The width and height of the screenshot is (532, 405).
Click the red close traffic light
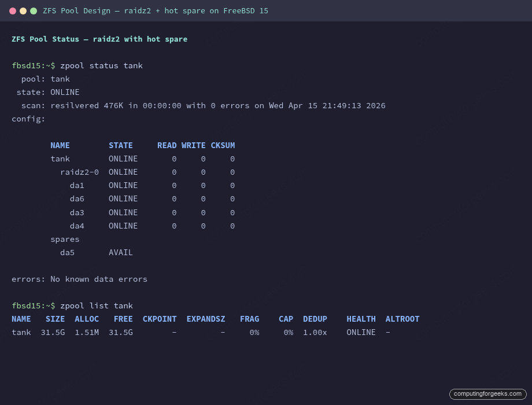click(12, 10)
